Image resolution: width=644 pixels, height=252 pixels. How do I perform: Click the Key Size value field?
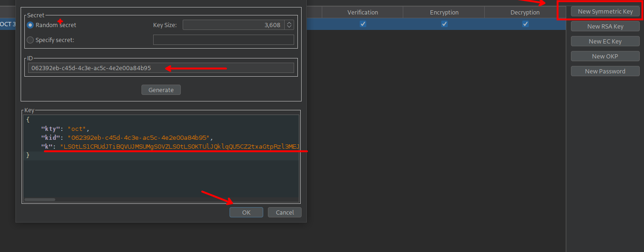(x=233, y=25)
